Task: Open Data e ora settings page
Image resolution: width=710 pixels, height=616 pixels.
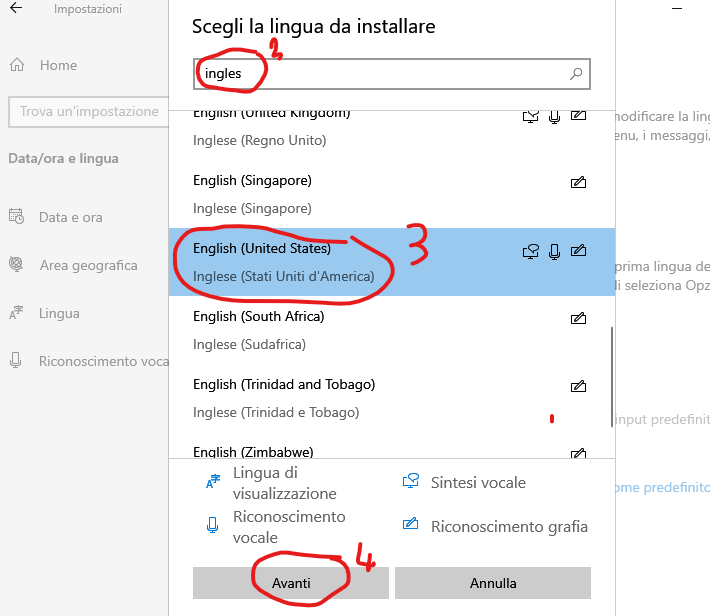Action: (x=70, y=217)
